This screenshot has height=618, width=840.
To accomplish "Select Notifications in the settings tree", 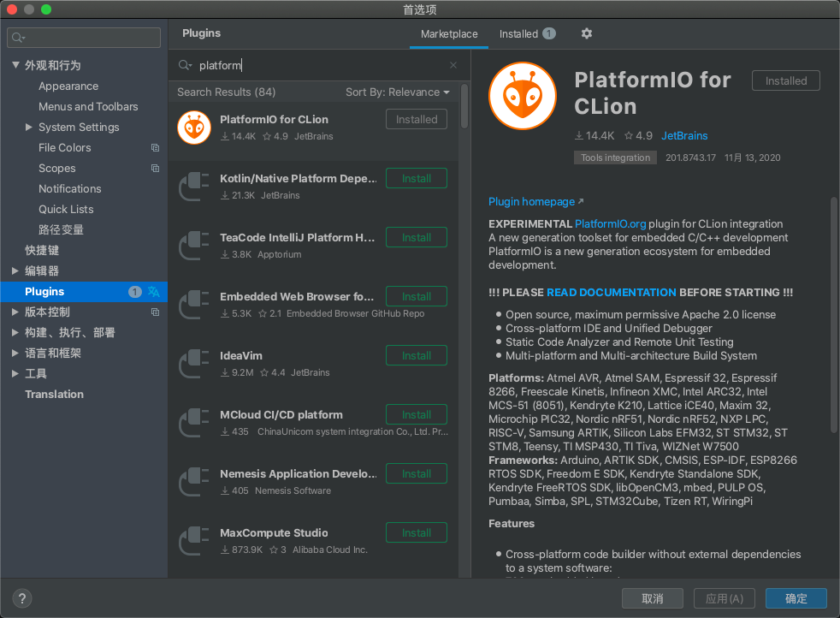I will coord(69,188).
